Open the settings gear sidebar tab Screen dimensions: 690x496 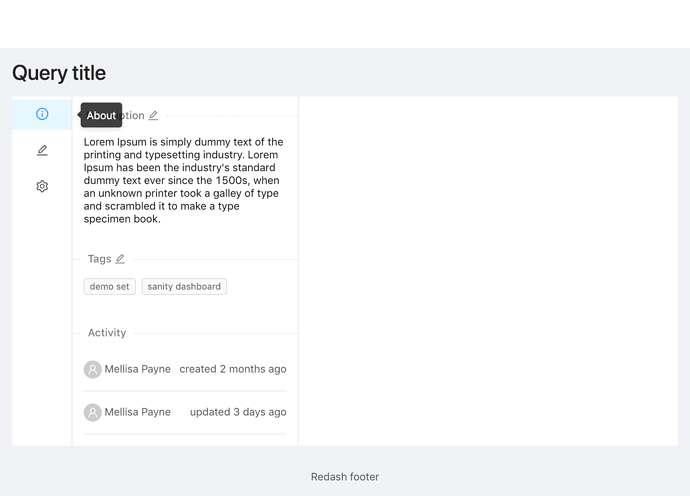tap(42, 186)
